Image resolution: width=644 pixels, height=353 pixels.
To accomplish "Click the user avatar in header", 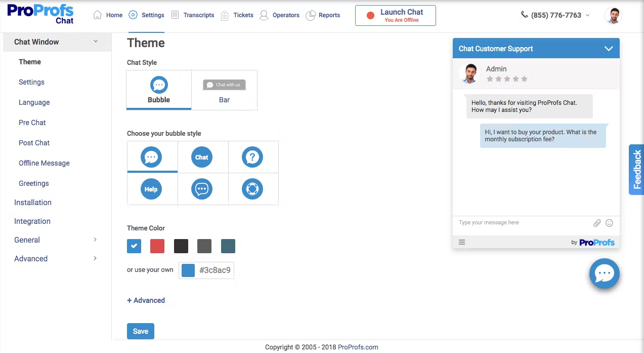I will tap(613, 16).
